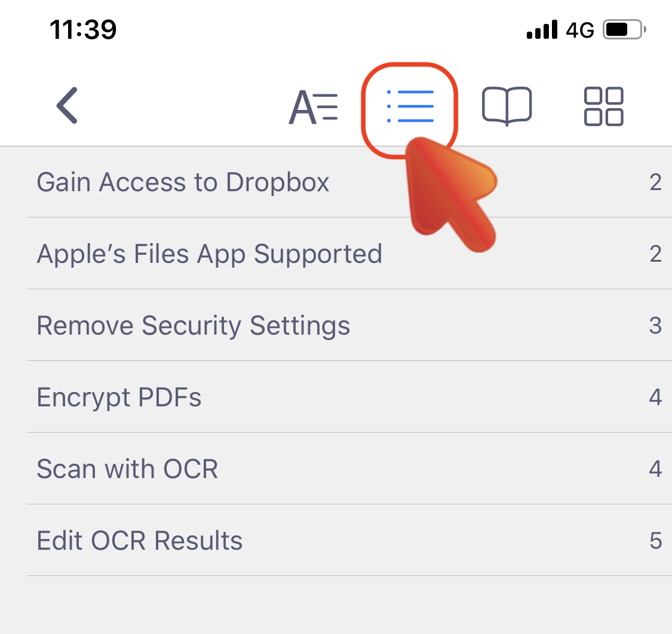Click page number 5 beside Edit OCR Results

[x=656, y=540]
